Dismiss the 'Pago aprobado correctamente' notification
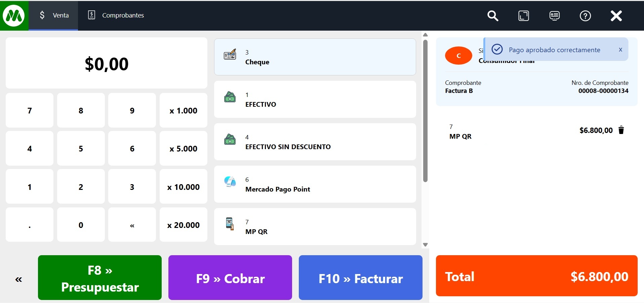The width and height of the screenshot is (644, 303). [x=620, y=50]
